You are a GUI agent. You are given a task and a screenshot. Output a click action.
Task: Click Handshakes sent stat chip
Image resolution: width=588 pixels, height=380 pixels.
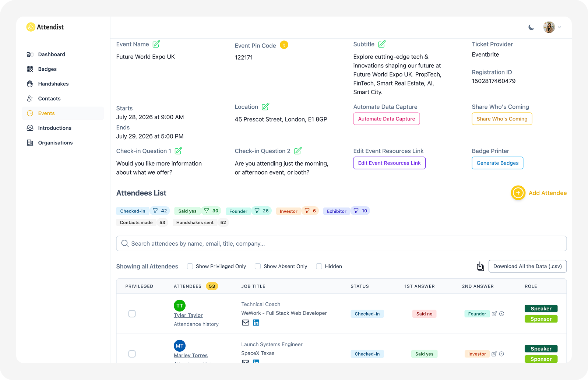point(201,222)
